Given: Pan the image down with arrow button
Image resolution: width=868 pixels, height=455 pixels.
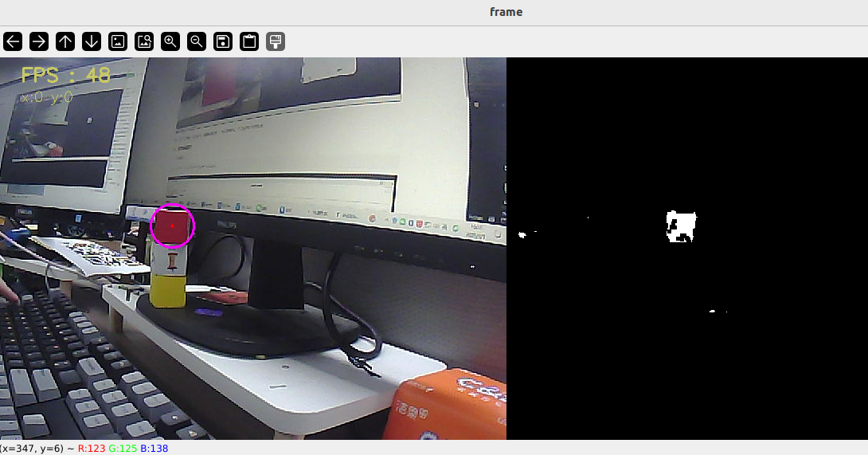Looking at the screenshot, I should coord(92,41).
